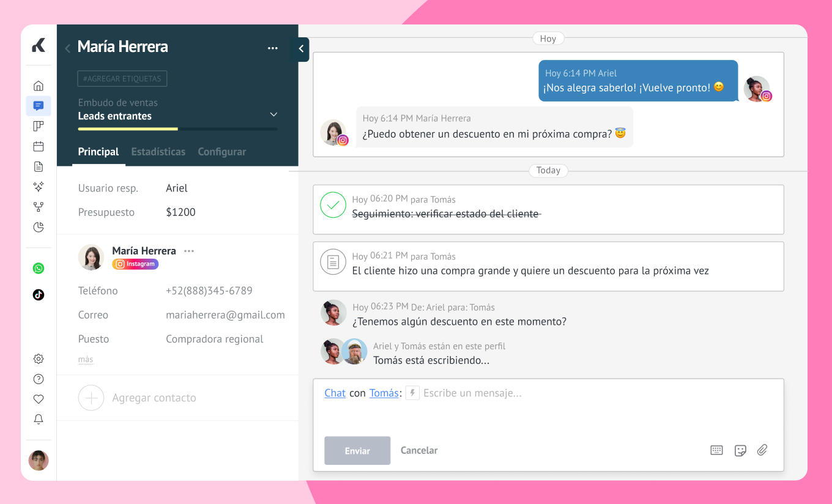The image size is (832, 504).
Task: Open the three-dot menu beside lead title
Action: (273, 48)
